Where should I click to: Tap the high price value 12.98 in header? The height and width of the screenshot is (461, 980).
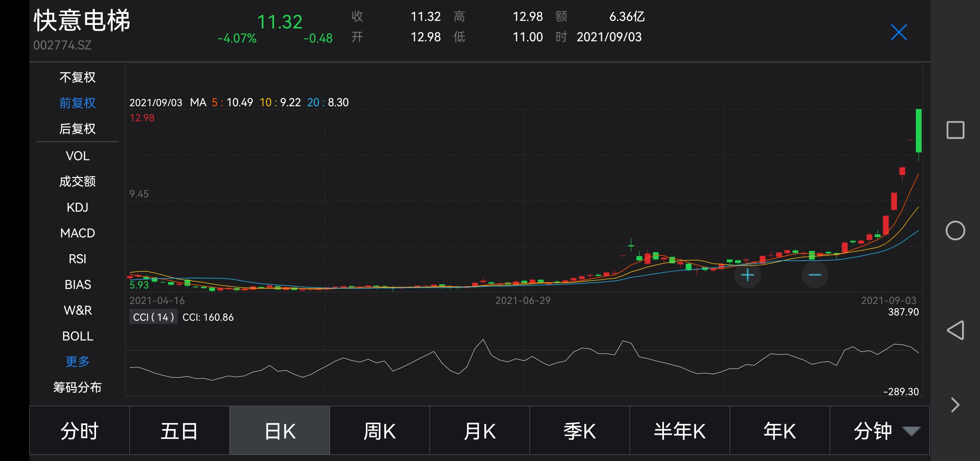[528, 16]
